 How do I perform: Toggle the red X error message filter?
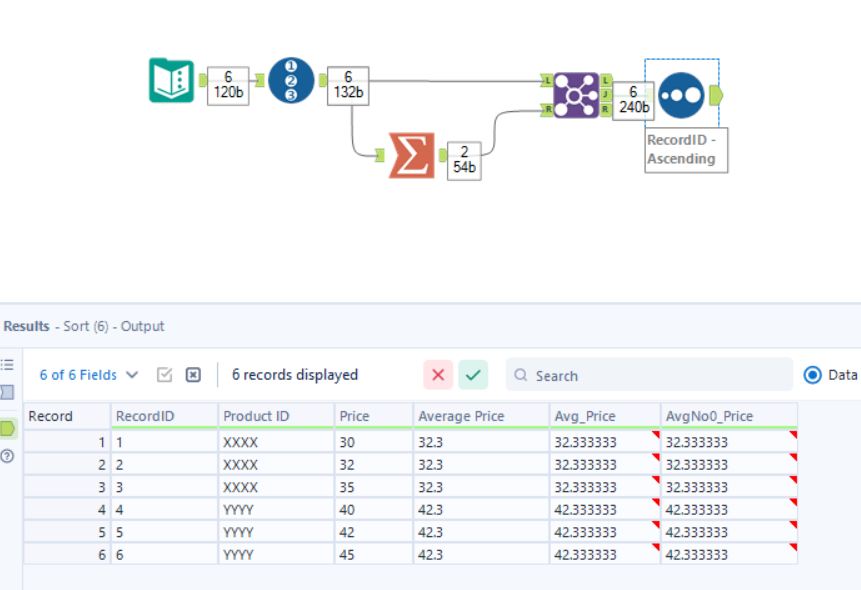tap(437, 374)
